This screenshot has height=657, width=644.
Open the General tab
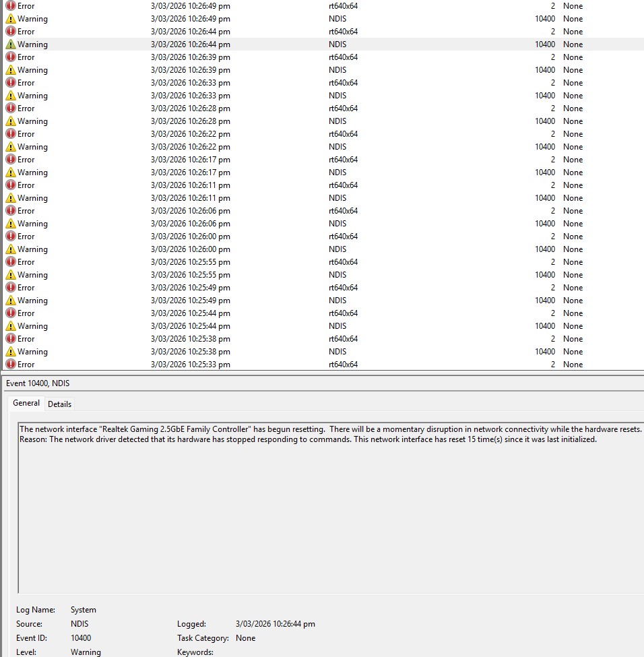pos(26,403)
